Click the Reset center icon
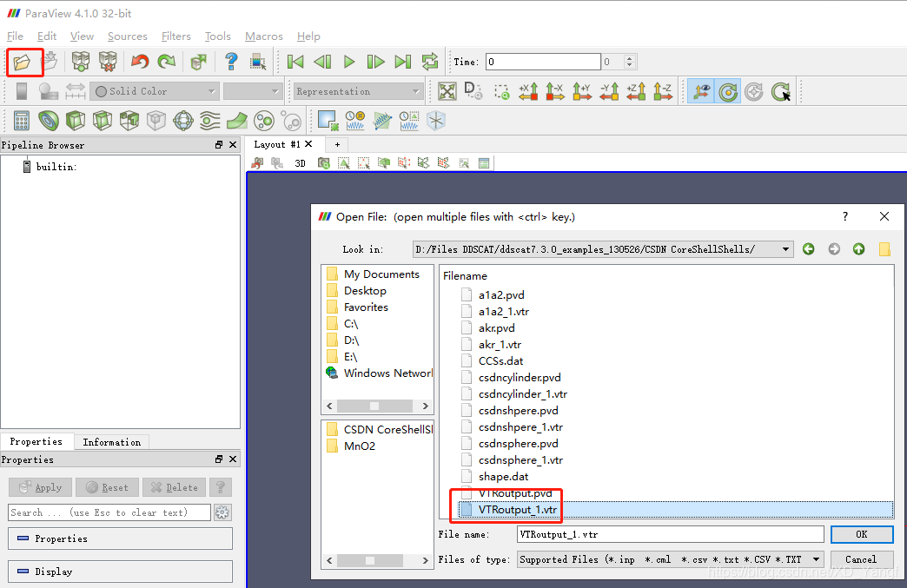907x588 pixels. 754,91
